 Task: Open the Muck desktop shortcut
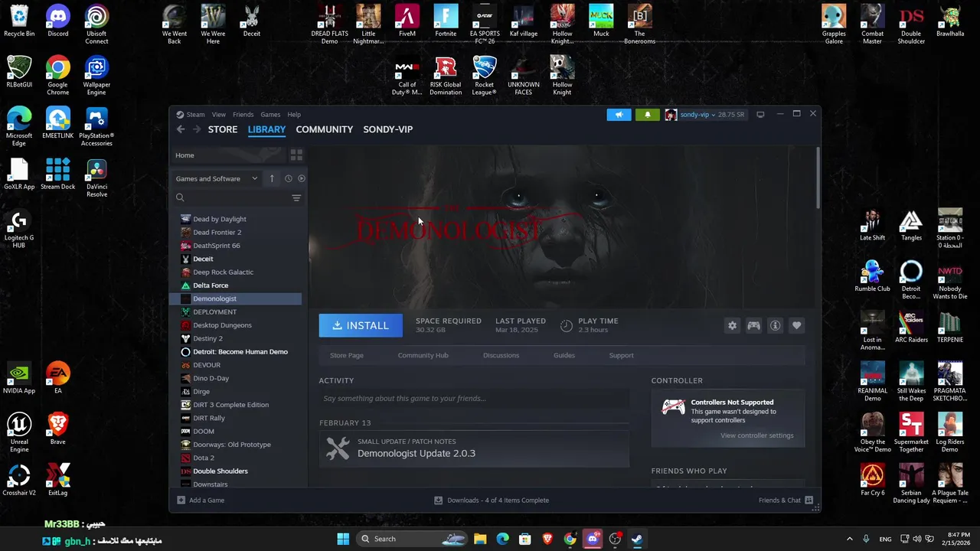point(601,21)
